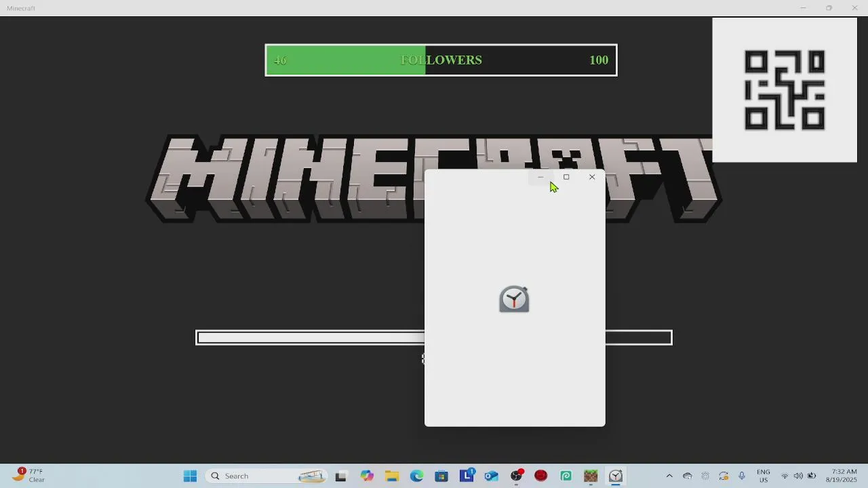Minimize the Minecraft window
This screenshot has height=488, width=868.
(803, 8)
